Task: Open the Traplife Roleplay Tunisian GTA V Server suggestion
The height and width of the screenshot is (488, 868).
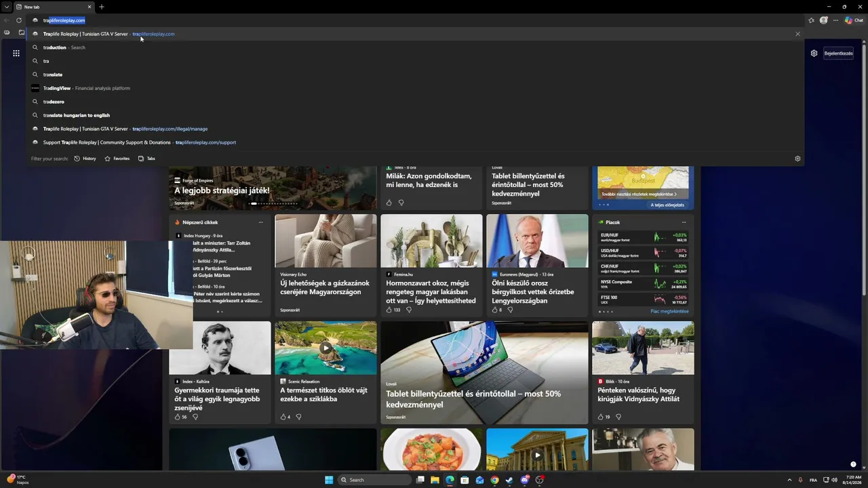Action: tap(415, 34)
